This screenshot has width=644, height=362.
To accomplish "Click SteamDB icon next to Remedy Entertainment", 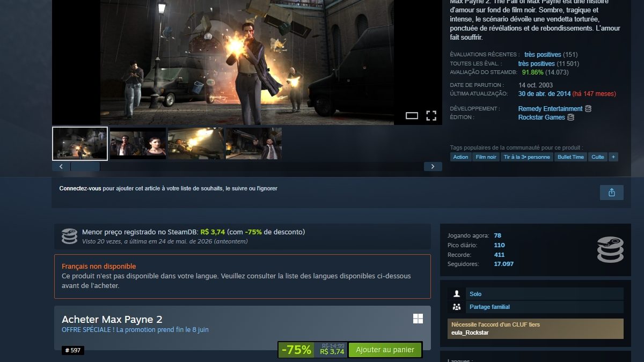I will [x=588, y=109].
